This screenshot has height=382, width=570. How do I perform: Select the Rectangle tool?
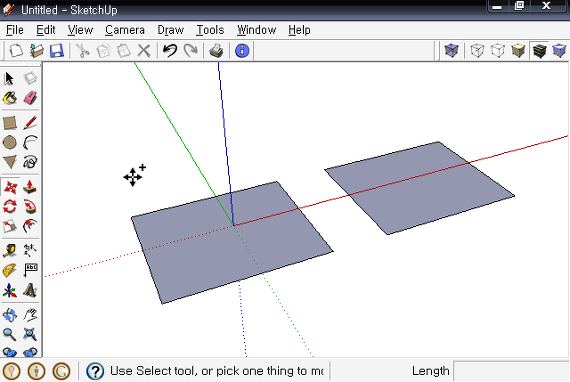click(x=10, y=123)
